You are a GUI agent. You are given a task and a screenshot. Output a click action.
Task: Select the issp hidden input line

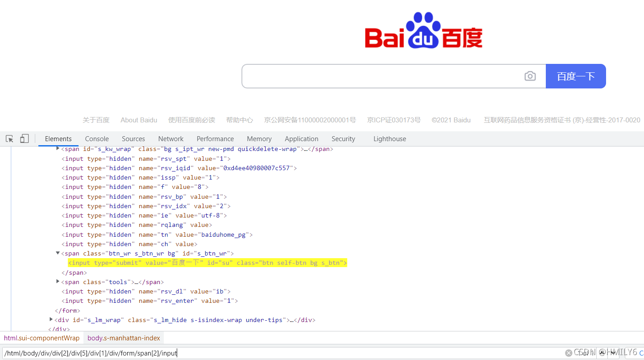click(x=141, y=177)
